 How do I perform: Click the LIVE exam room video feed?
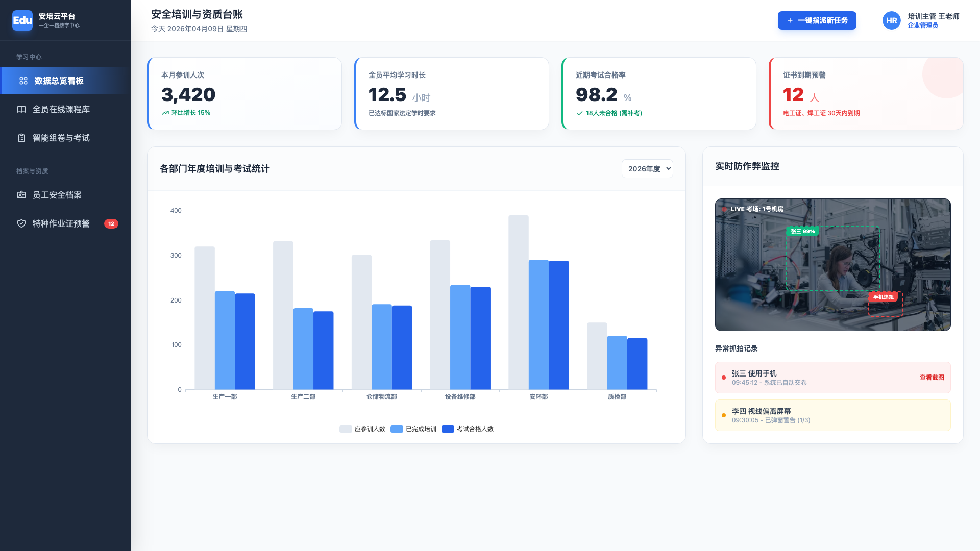pyautogui.click(x=832, y=264)
